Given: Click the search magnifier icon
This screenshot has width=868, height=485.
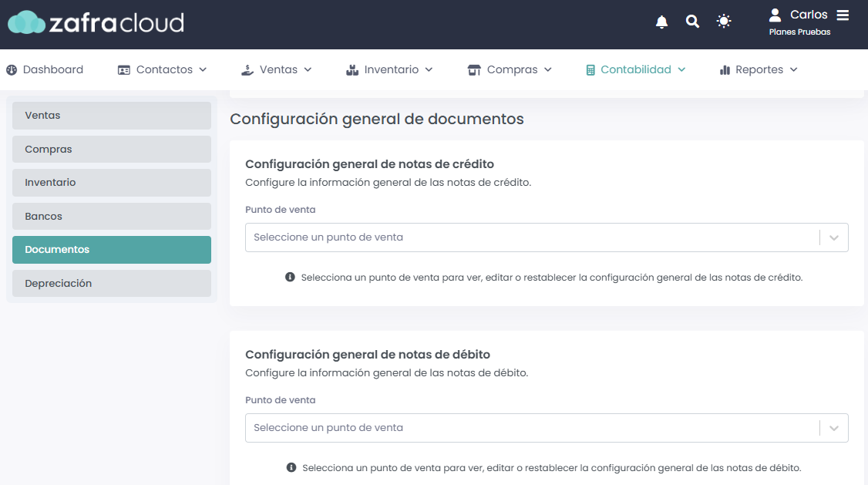Looking at the screenshot, I should point(692,22).
